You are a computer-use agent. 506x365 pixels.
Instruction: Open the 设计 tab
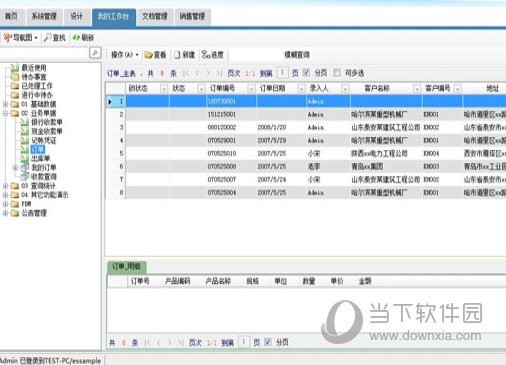77,16
